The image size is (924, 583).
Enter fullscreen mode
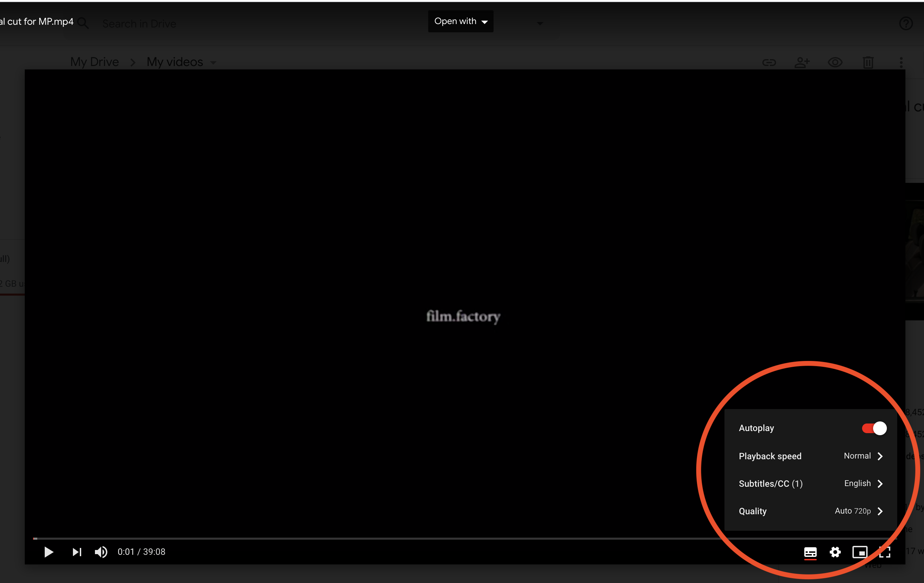tap(884, 552)
